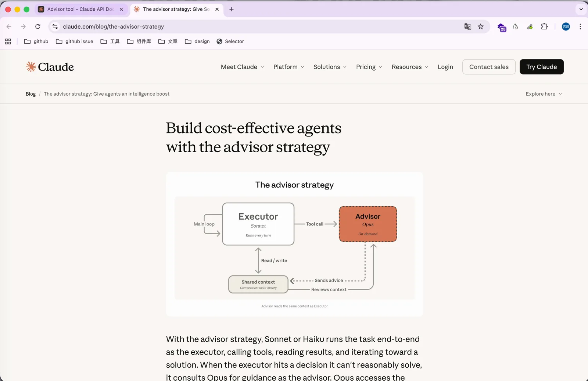
Task: Open the extension with the 25 badge
Action: 502,27
